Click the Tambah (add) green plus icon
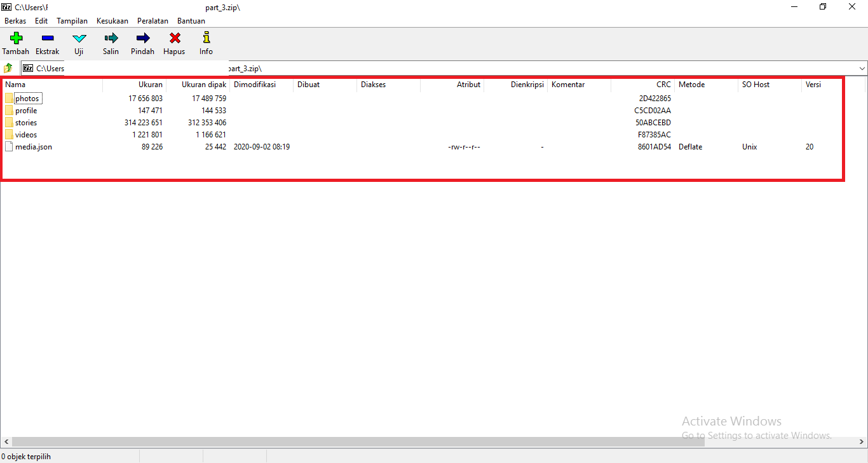The image size is (868, 463). click(16, 38)
